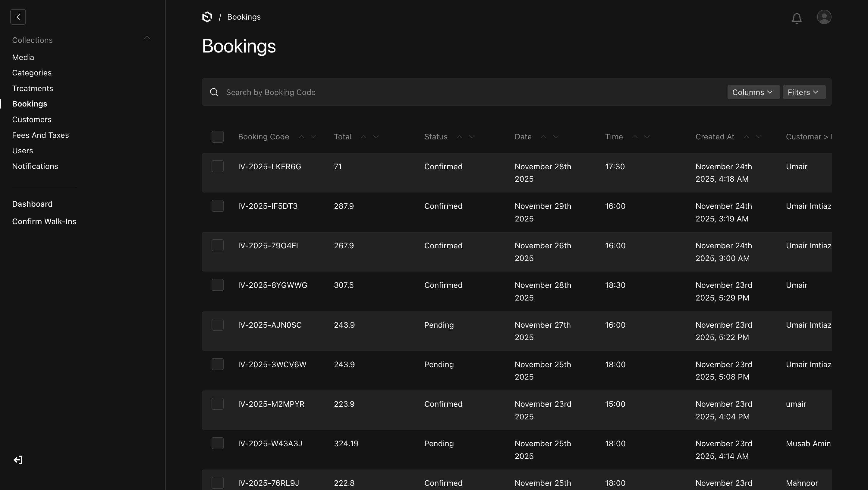This screenshot has height=490, width=868.
Task: Open Confirm Walk-Ins page
Action: pyautogui.click(x=44, y=221)
